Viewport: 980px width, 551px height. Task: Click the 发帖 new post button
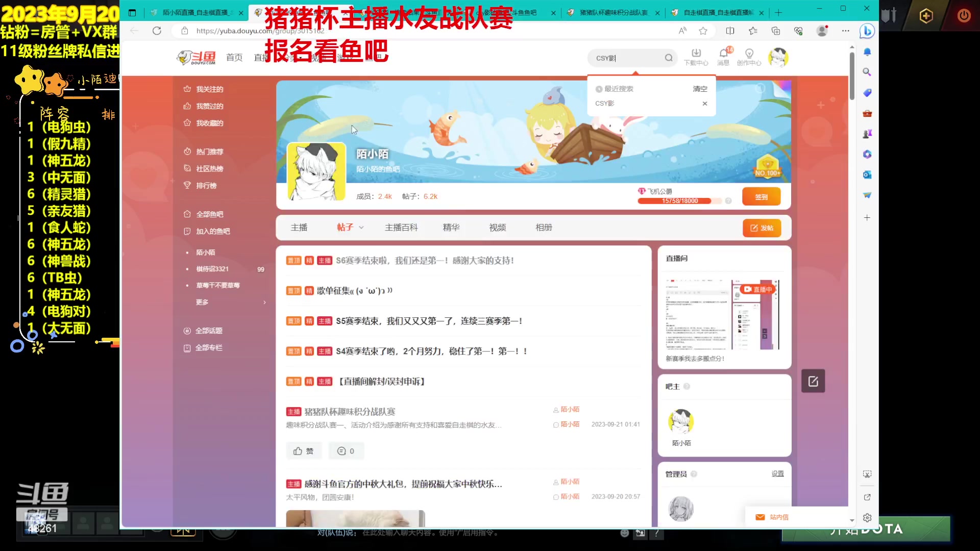click(x=762, y=228)
